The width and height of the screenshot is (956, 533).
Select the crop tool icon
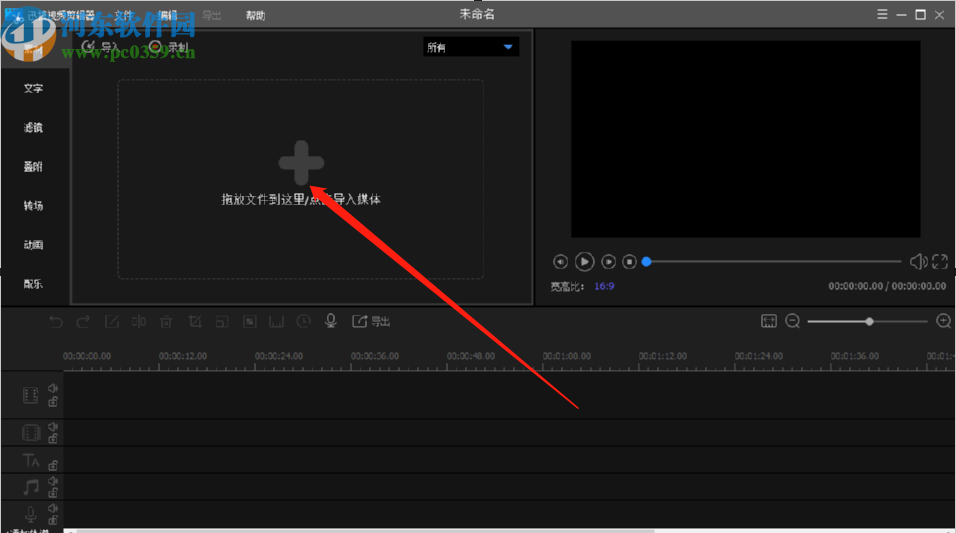[195, 321]
